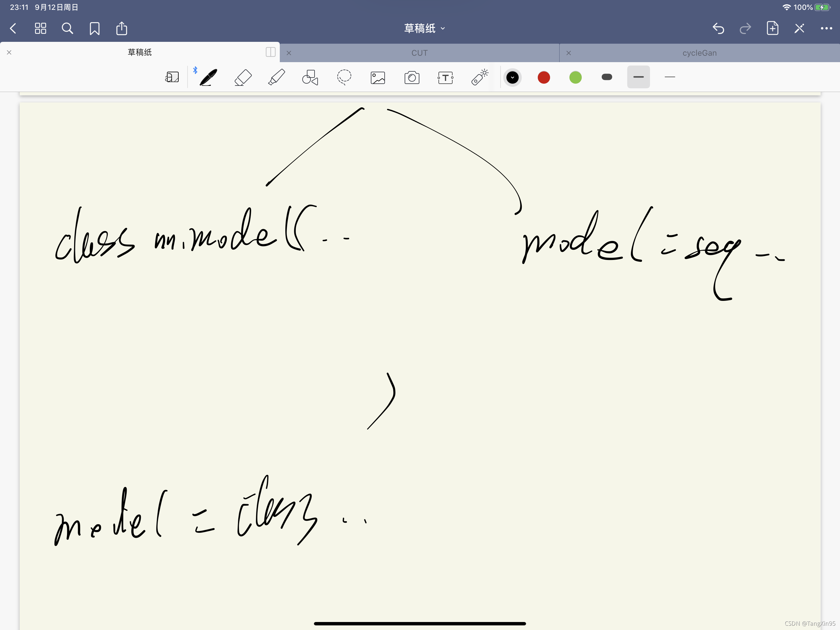This screenshot has height=630, width=840.
Task: Select the zoom window tool
Action: click(x=172, y=78)
